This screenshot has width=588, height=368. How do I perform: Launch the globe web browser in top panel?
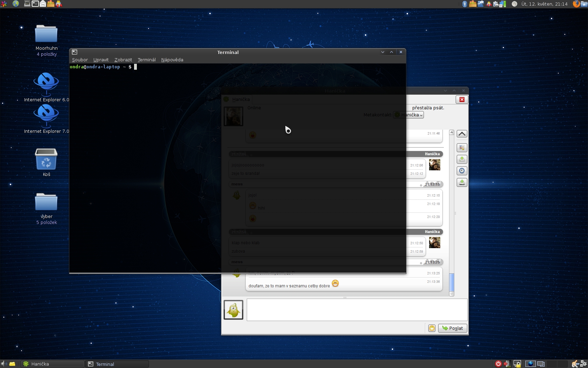(x=15, y=4)
